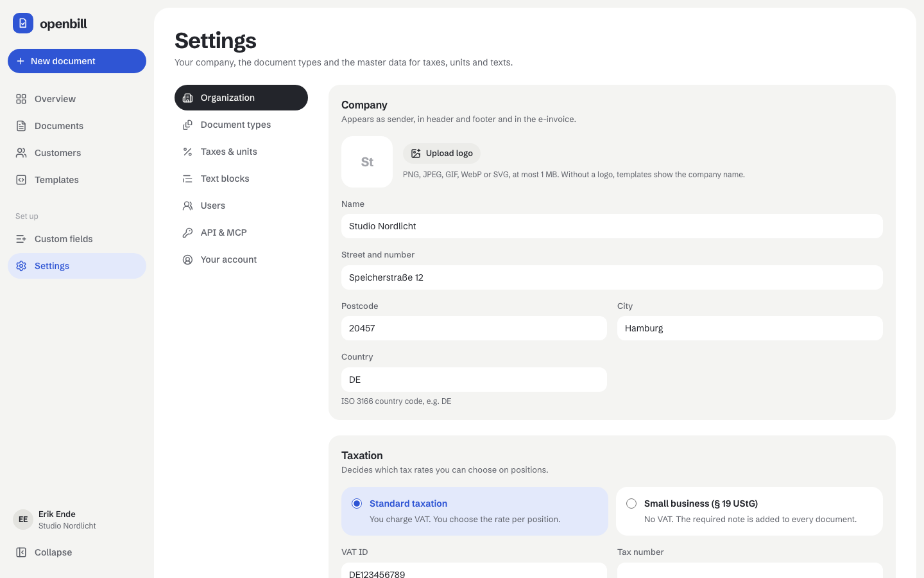Click the Users icon in settings nav
This screenshot has height=578, width=924.
(187, 206)
